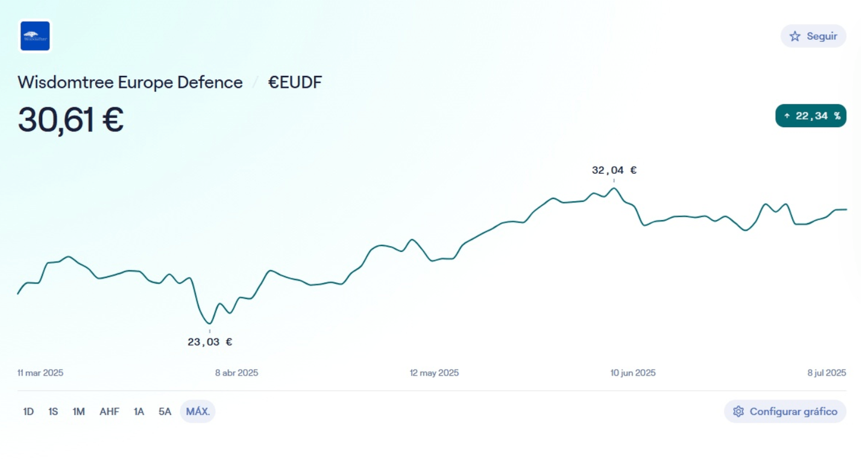Click the WisdomTree company logo icon
868x465 pixels.
tap(35, 36)
